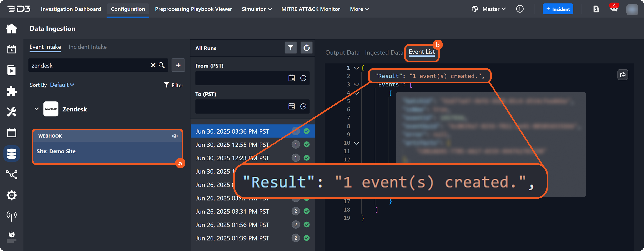
Task: Open the wrench and screwdriver tools icon
Action: pos(11,112)
